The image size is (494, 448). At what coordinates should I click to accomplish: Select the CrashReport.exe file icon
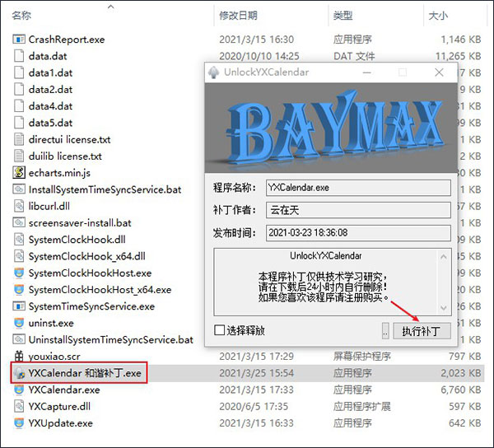(19, 40)
